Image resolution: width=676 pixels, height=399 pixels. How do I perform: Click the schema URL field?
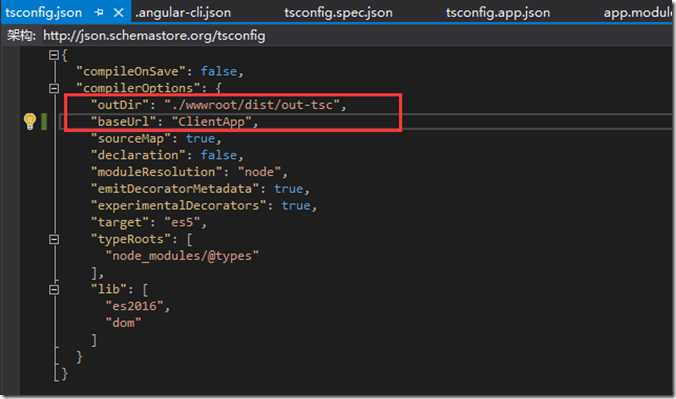tap(154, 35)
